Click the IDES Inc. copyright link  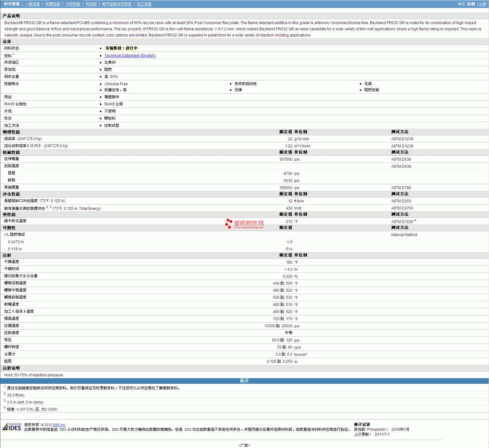click(59, 425)
